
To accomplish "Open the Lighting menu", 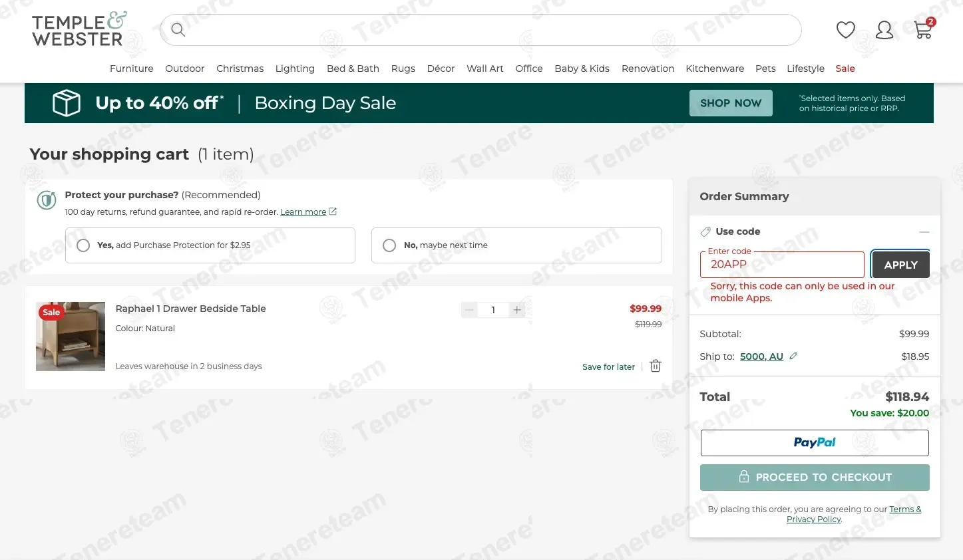I will pos(294,69).
